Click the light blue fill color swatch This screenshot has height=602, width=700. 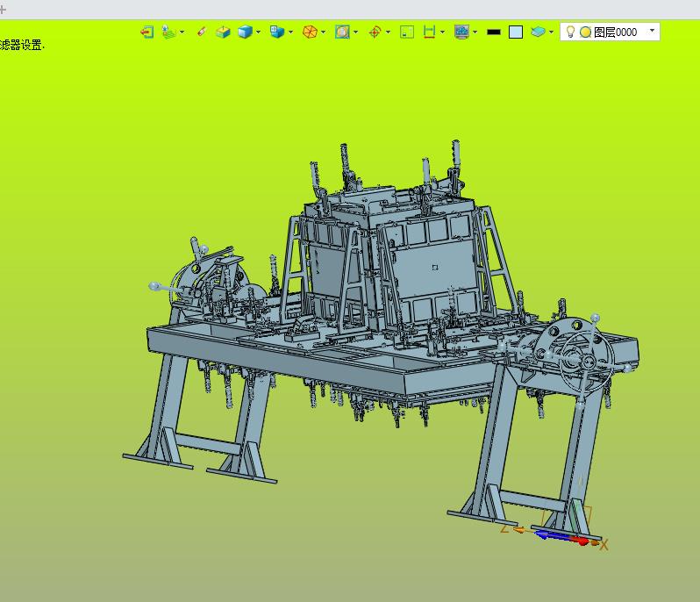click(516, 32)
